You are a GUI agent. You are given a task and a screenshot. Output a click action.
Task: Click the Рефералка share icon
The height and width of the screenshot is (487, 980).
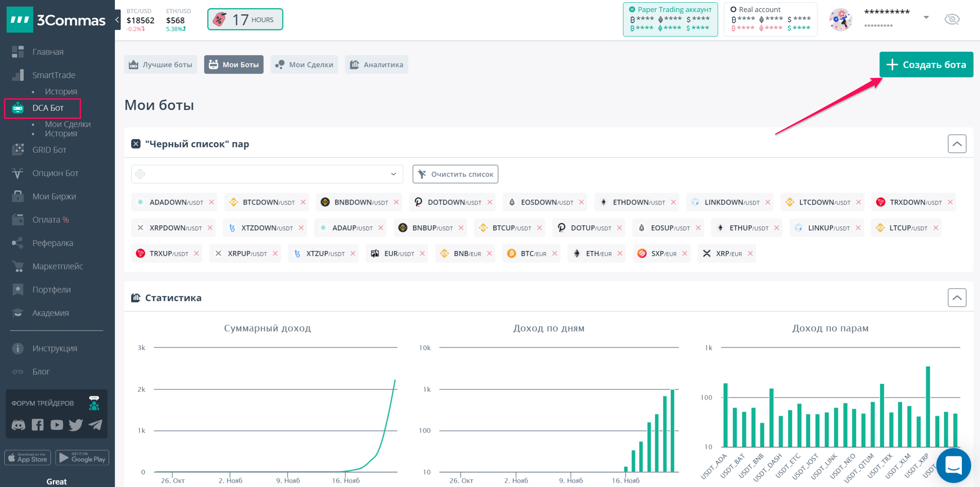tap(18, 243)
